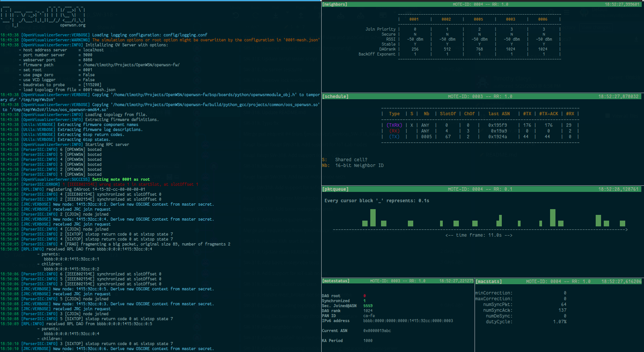Activate the [motestatus] pane header
644x352 pixels.
[x=336, y=281]
